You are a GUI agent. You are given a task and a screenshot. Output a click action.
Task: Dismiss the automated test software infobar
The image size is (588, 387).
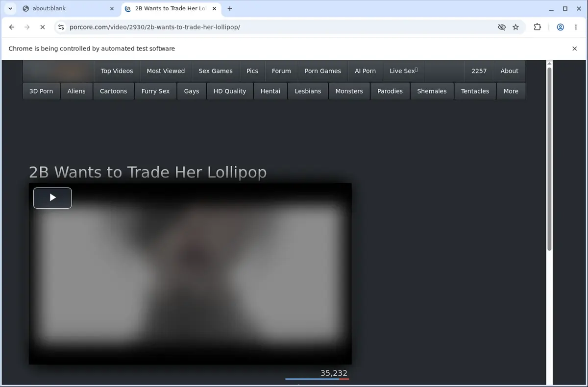(x=575, y=48)
